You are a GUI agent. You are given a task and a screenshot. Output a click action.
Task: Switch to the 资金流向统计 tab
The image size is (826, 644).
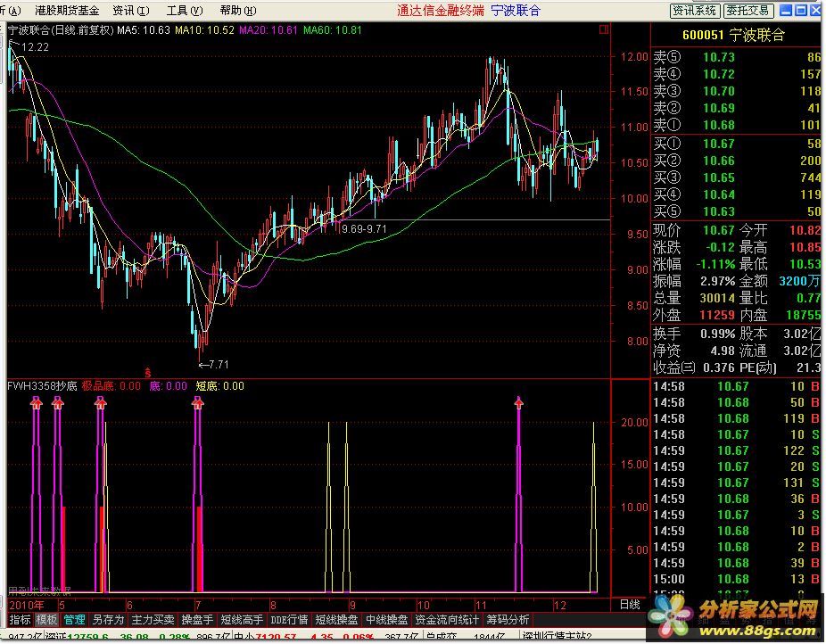click(x=447, y=620)
